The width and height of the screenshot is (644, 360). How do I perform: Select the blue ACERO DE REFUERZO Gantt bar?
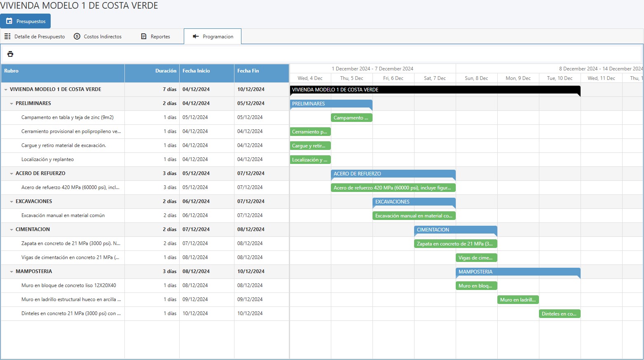393,174
